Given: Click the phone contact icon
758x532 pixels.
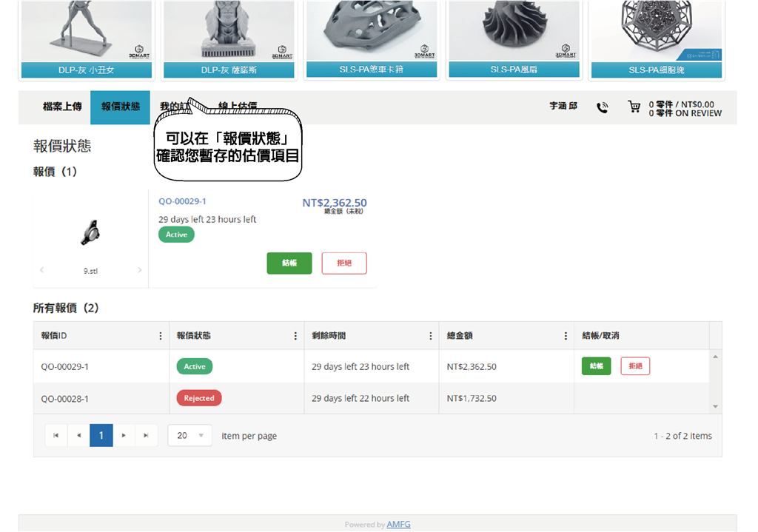Looking at the screenshot, I should (x=603, y=107).
